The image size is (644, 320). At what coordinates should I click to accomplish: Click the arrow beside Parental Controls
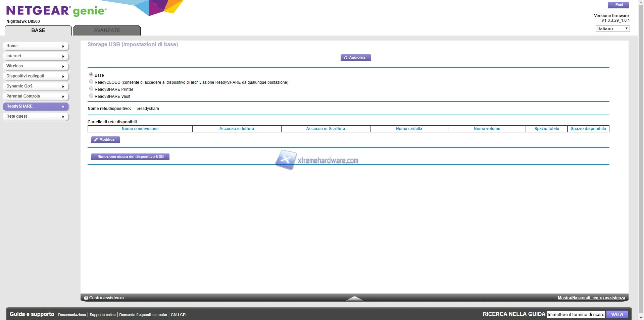point(63,97)
